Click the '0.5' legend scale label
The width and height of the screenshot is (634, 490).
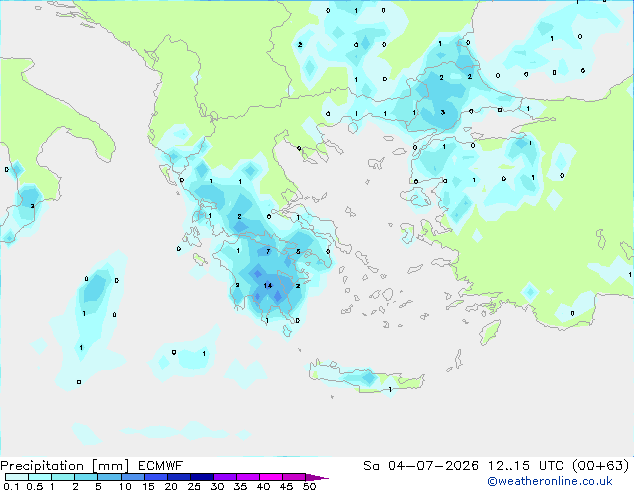[35, 486]
